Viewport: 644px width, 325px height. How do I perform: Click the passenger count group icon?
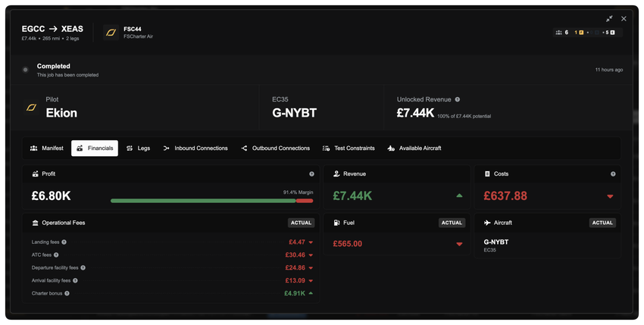(x=558, y=33)
